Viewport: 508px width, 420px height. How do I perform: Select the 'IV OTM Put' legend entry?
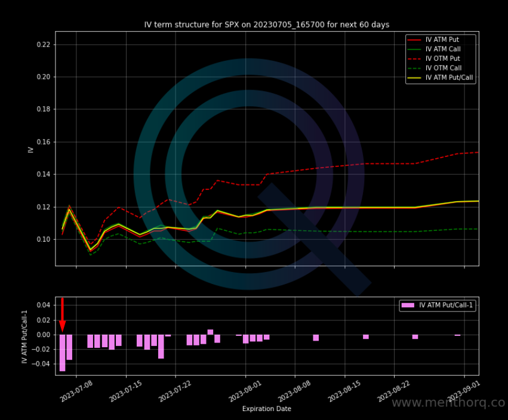[x=434, y=58]
